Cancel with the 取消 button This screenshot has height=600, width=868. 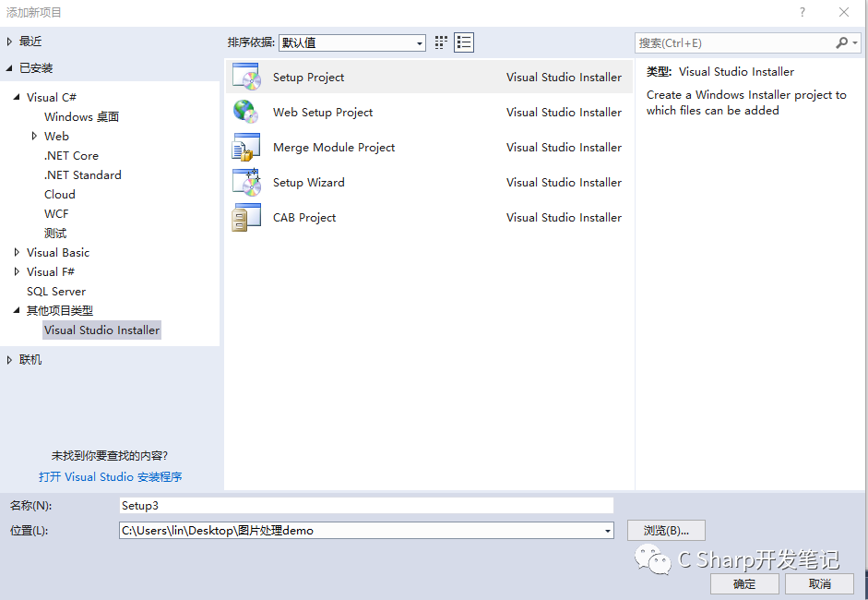[819, 584]
